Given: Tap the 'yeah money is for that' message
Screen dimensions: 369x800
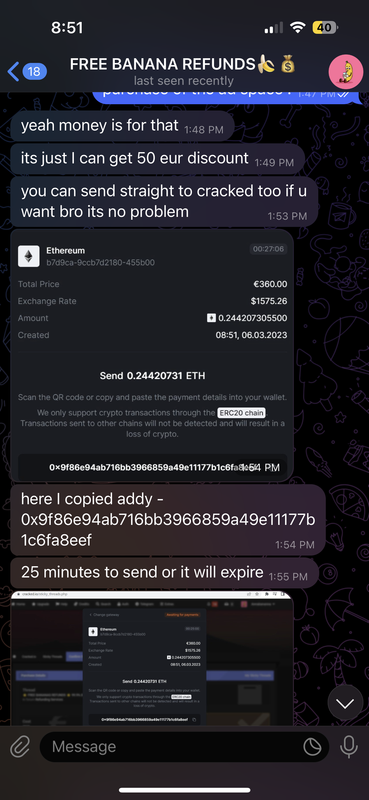Looking at the screenshot, I should point(122,126).
